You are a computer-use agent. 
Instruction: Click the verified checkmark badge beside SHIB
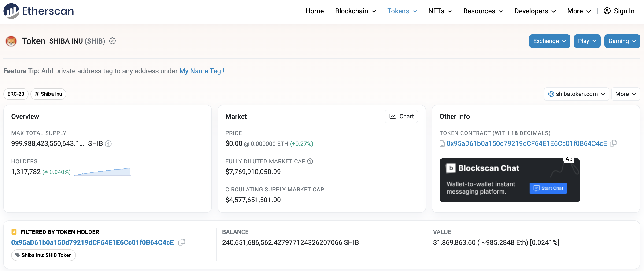click(112, 41)
